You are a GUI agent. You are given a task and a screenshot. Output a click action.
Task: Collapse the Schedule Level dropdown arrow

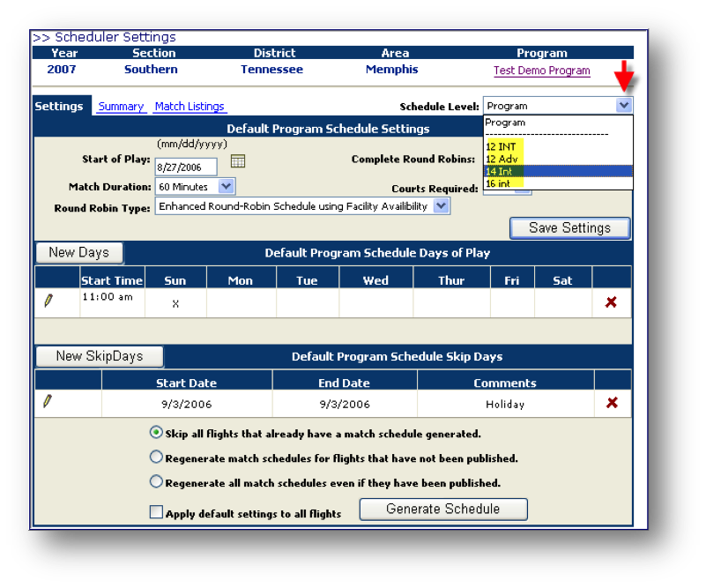point(624,106)
